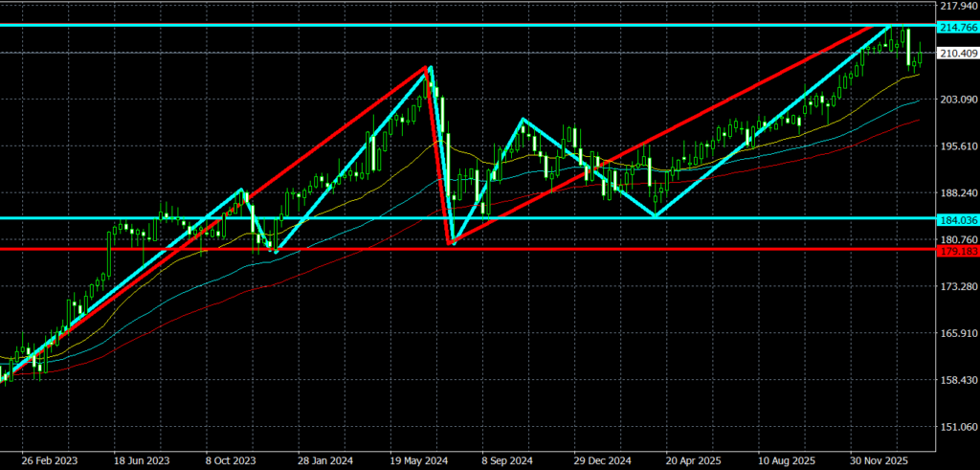Click the red 179.183 price label
The image size is (980, 470).
point(957,251)
